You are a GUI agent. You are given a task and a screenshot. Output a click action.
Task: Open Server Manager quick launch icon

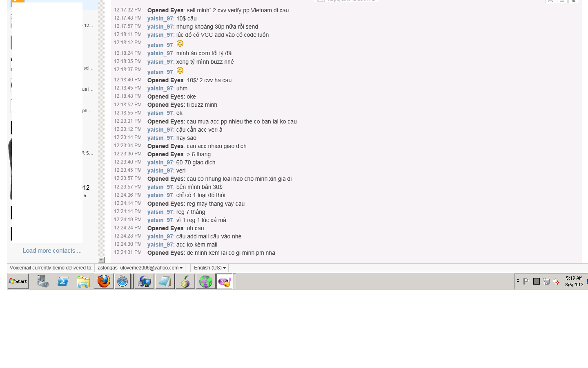point(42,281)
